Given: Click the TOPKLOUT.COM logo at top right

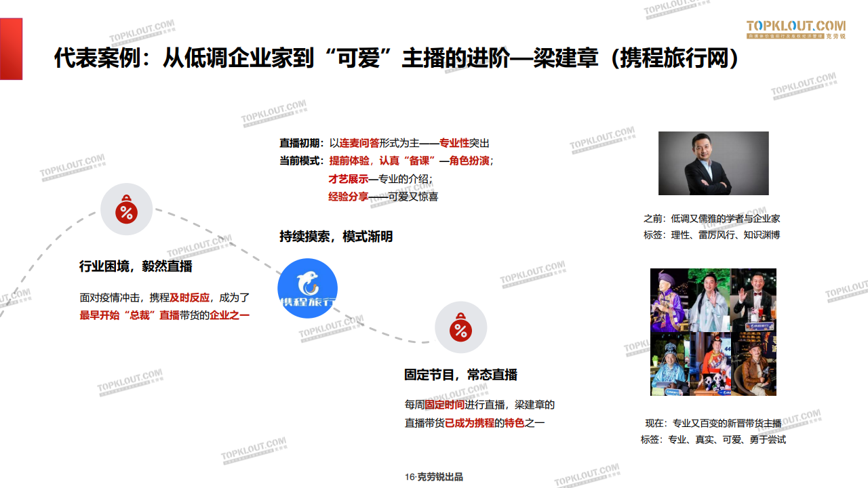Looking at the screenshot, I should [796, 29].
